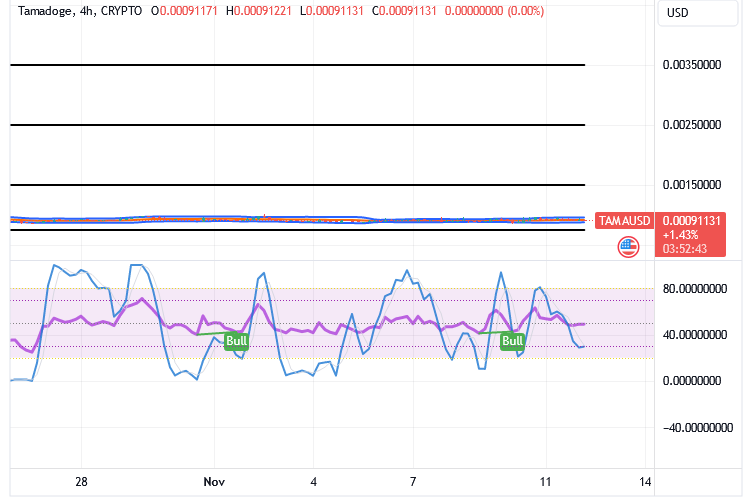Viewport: 752px width, 500px height.
Task: Select the horizontal line at 0.00350000 level
Action: 297,65
